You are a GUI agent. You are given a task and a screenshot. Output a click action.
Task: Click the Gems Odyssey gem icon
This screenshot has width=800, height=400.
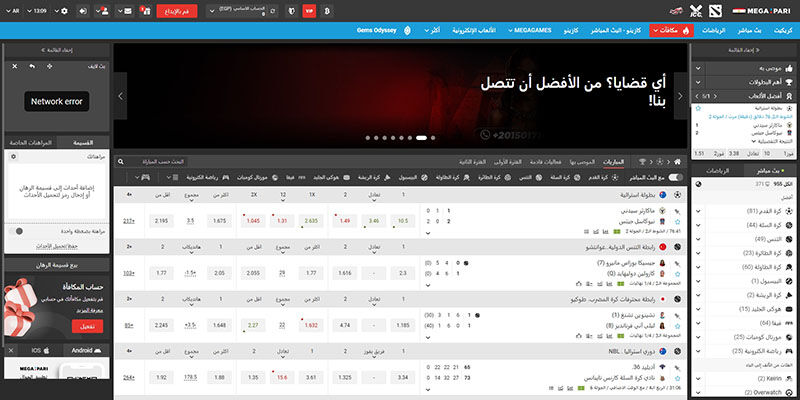pos(407,31)
